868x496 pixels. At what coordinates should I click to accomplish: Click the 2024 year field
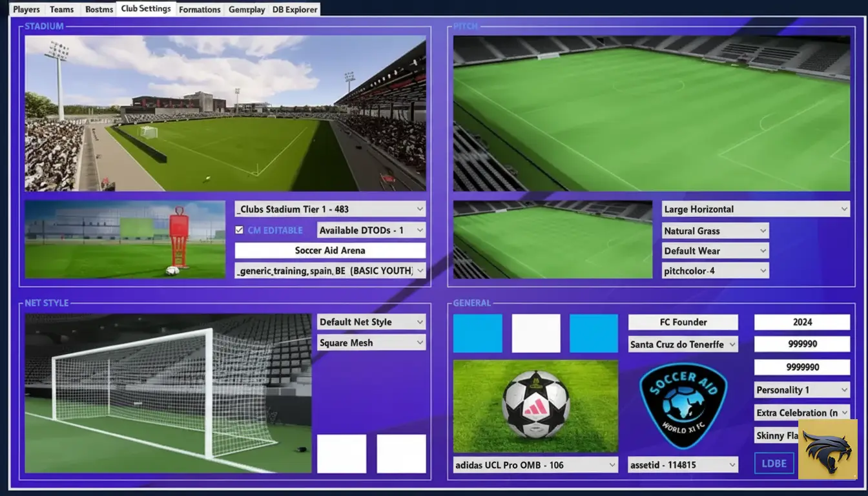tap(801, 322)
